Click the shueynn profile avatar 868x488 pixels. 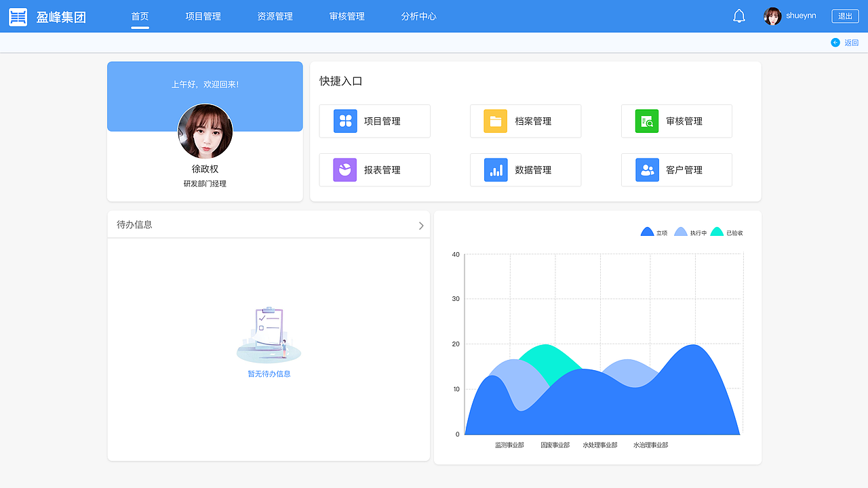(772, 16)
